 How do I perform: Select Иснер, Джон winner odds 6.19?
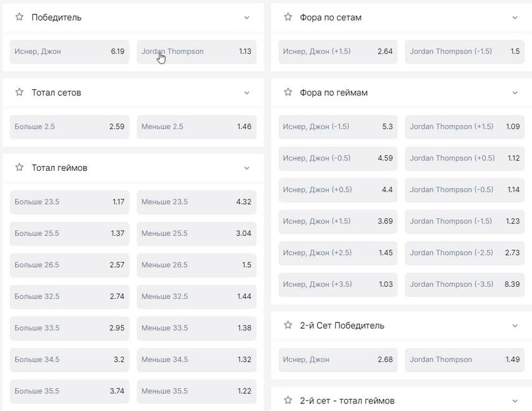click(69, 52)
